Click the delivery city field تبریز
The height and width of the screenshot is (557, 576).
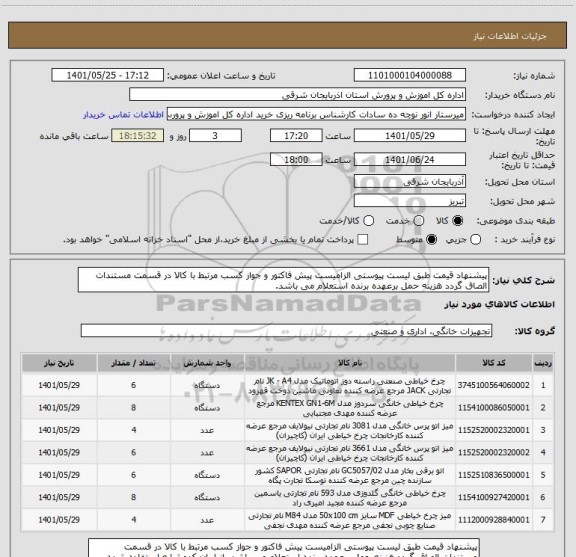tap(410, 201)
